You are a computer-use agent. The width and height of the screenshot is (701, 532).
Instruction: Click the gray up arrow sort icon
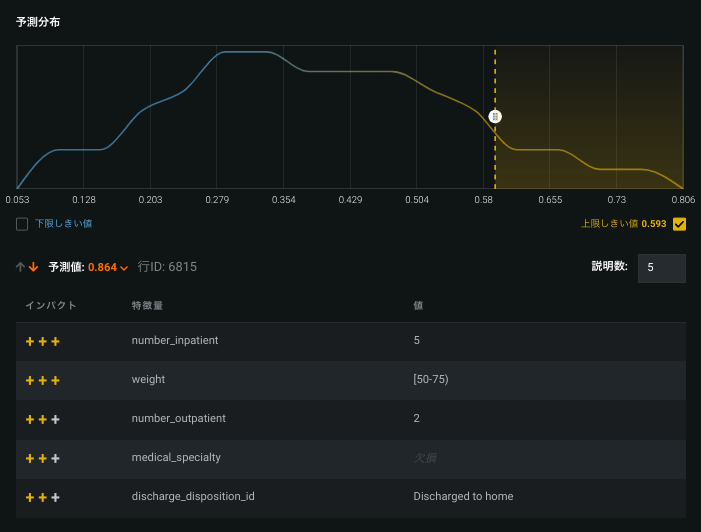[21, 267]
